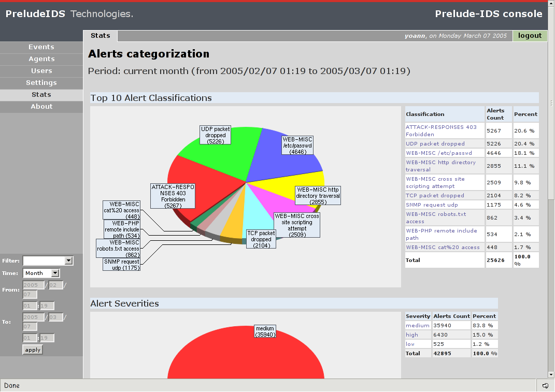
Task: Click the pie label SNMP request udp (1175)
Action: coord(121,265)
